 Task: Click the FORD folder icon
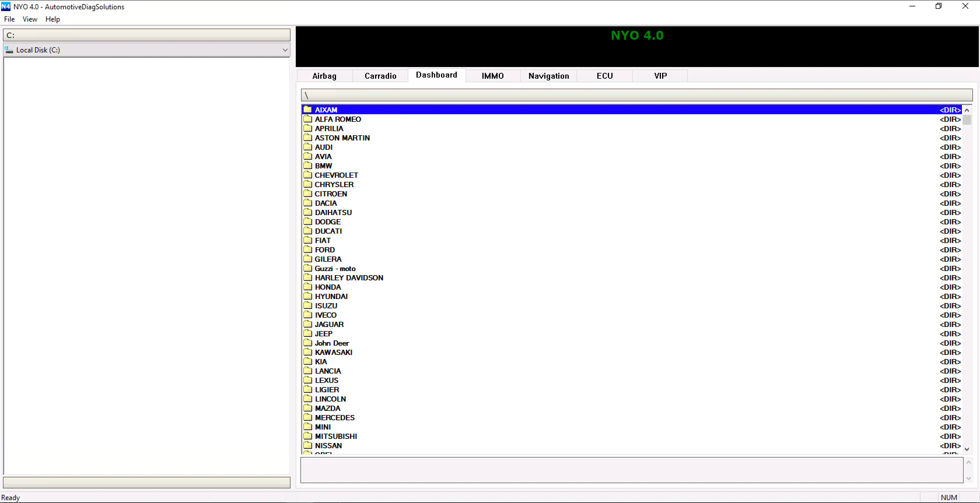pos(307,249)
